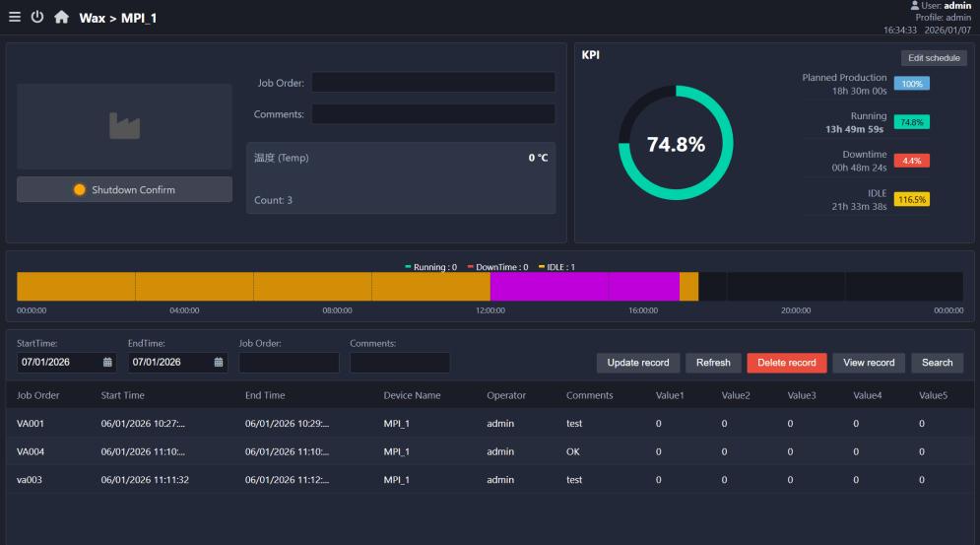Click the factory placeholder image
This screenshot has height=545, width=980.
(x=124, y=126)
